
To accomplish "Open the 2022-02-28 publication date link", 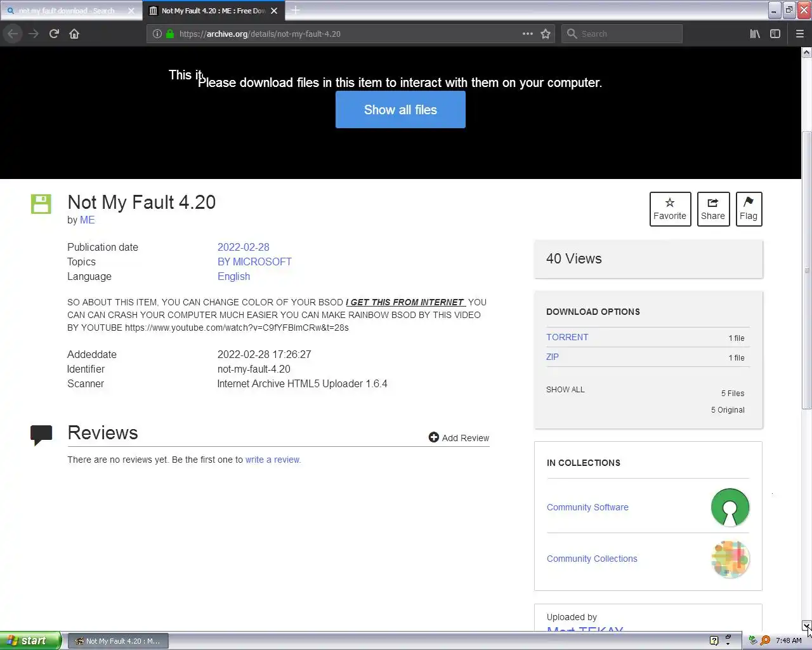I will pos(244,247).
